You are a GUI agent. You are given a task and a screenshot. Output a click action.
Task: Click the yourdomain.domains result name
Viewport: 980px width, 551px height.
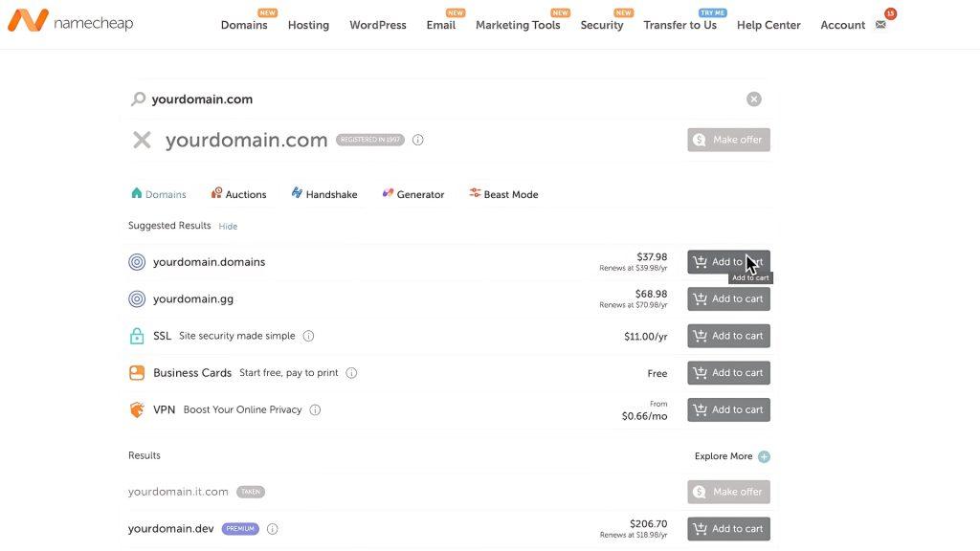coord(209,262)
